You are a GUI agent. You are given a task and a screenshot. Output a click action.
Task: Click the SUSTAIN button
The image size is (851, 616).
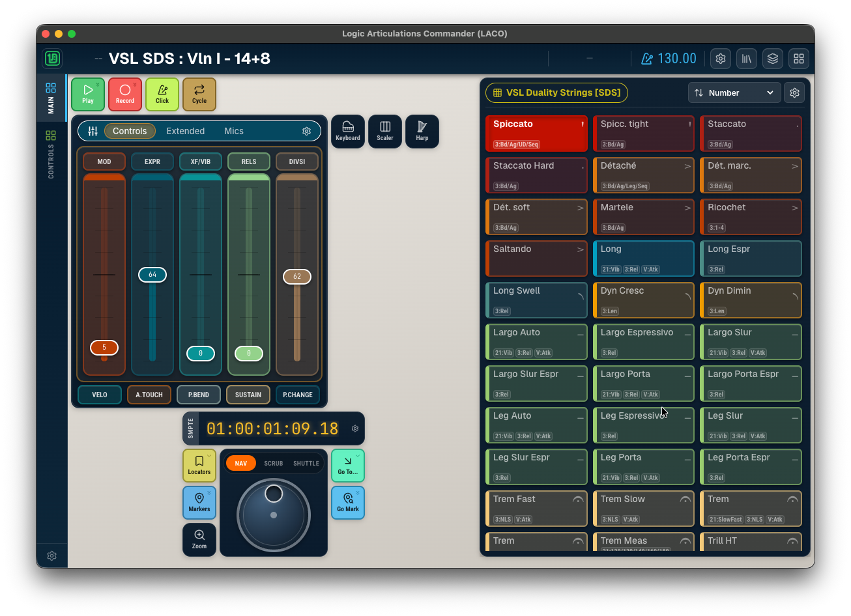click(248, 395)
